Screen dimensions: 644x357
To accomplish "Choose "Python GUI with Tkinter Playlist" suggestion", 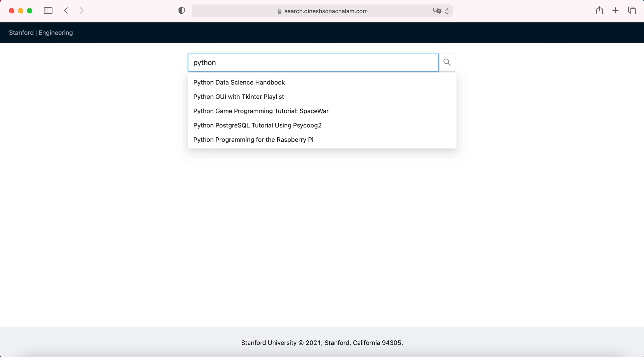I will tap(238, 97).
